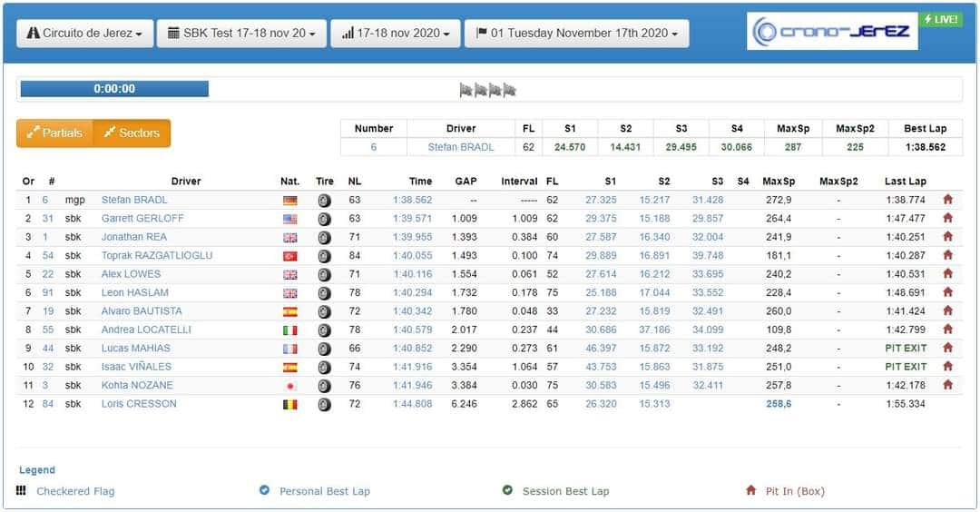The width and height of the screenshot is (980, 512).
Task: Toggle the Partials view
Action: (54, 133)
